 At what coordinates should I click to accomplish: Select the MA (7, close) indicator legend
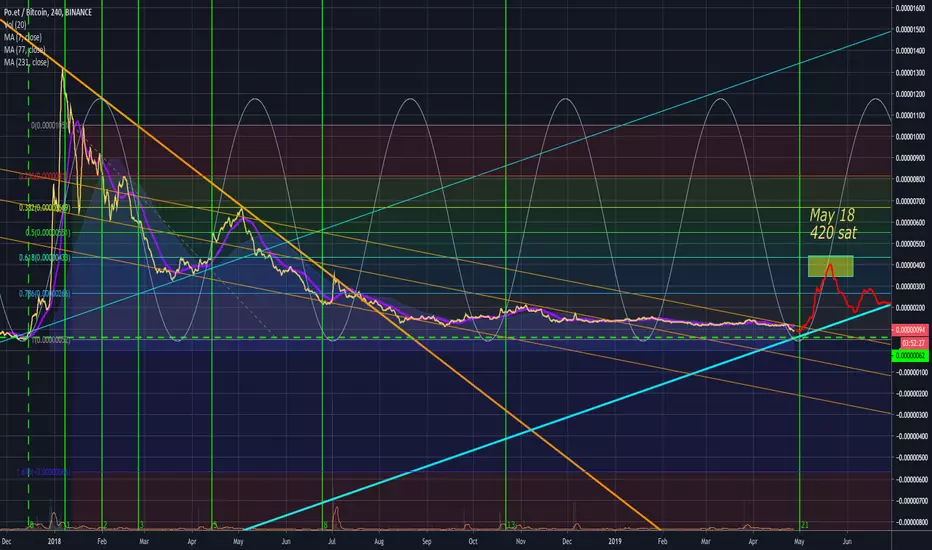pos(23,37)
